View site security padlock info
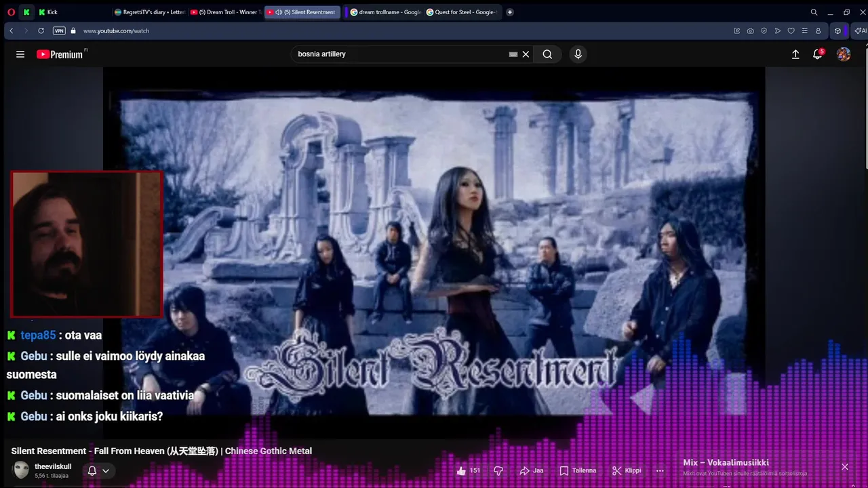Image resolution: width=868 pixels, height=488 pixels. [73, 30]
